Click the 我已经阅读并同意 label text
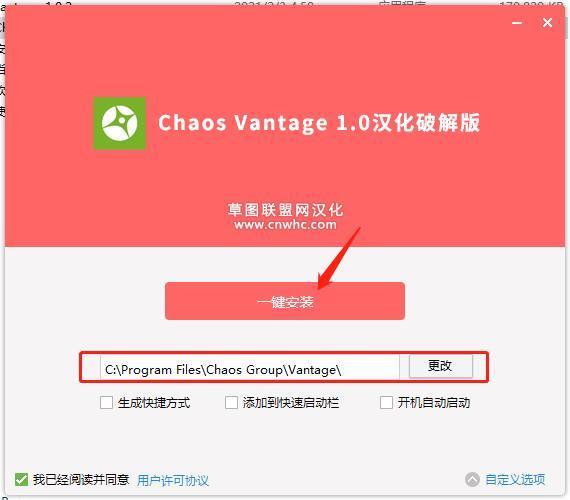Viewport: 570px width, 500px height. pyautogui.click(x=81, y=479)
